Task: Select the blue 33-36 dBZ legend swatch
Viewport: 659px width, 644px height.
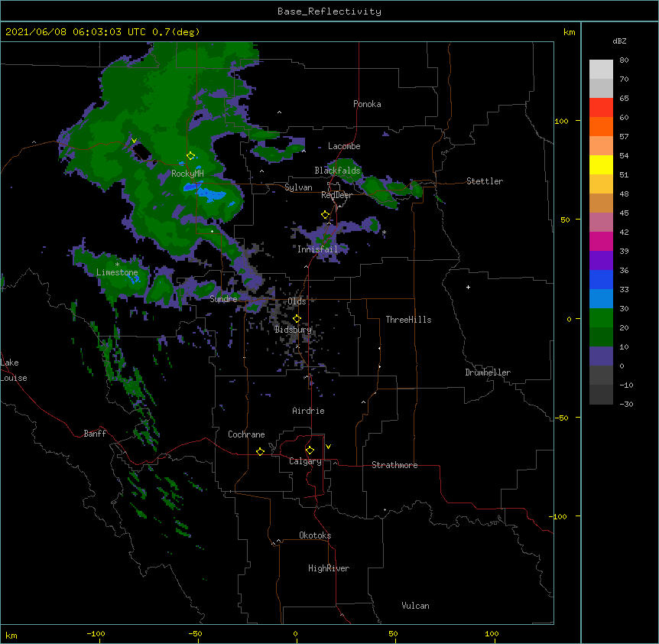Action: [601, 279]
